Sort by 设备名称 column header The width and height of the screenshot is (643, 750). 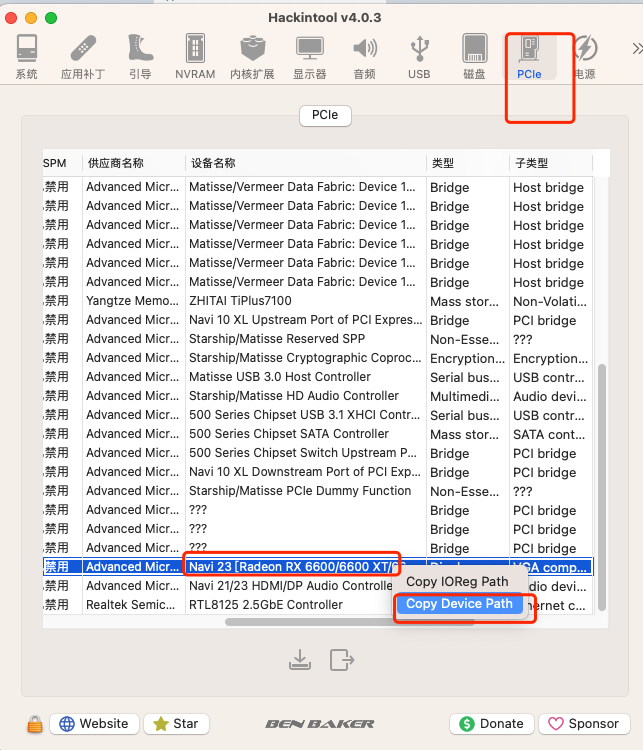coord(305,163)
